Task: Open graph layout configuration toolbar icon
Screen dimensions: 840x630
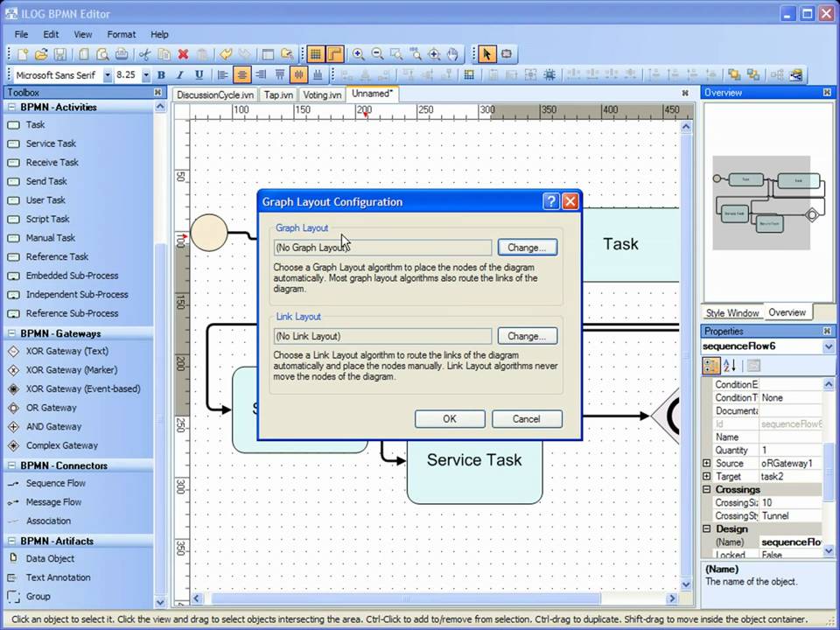Action: [x=795, y=75]
